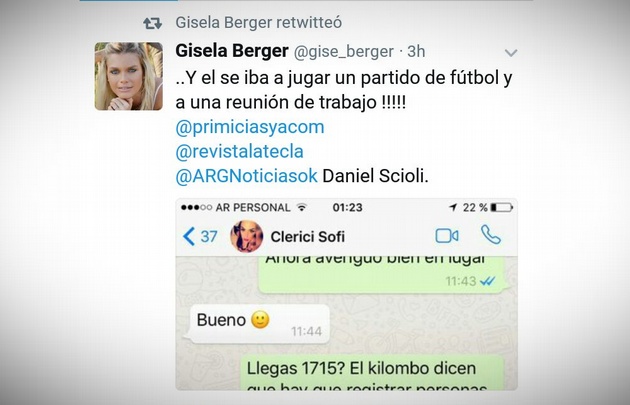Click the @ARGNoticiasok mention link
630x405 pixels.
click(x=246, y=176)
